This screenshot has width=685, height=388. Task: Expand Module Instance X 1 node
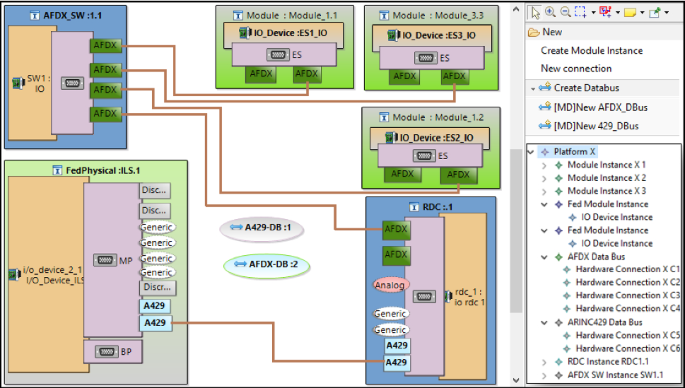pos(544,165)
